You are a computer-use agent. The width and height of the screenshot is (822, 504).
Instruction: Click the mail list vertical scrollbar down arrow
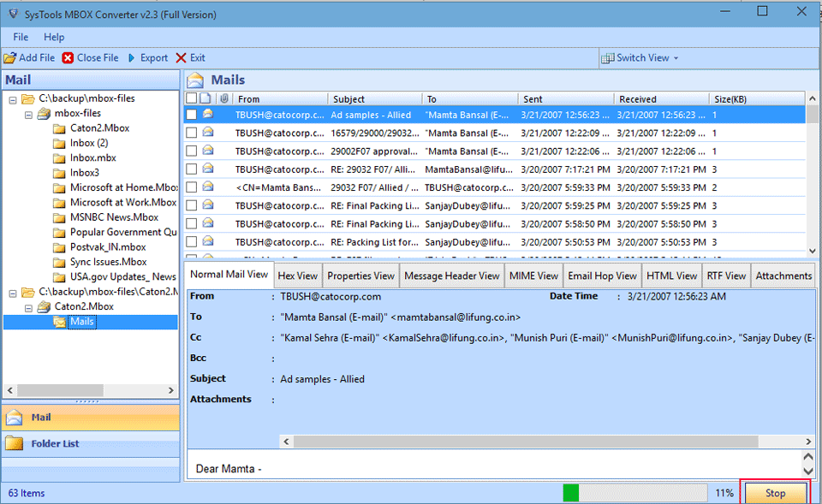pyautogui.click(x=812, y=251)
